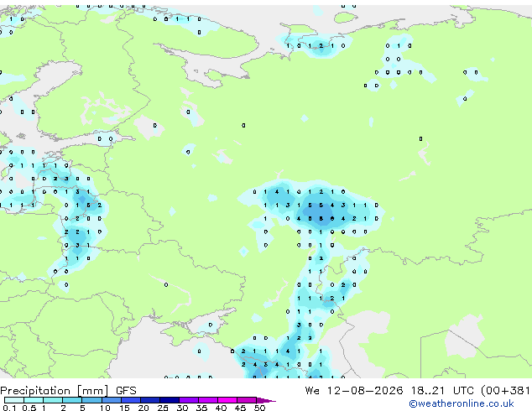Click the legend swatch between 5 and 10

(x=91, y=400)
